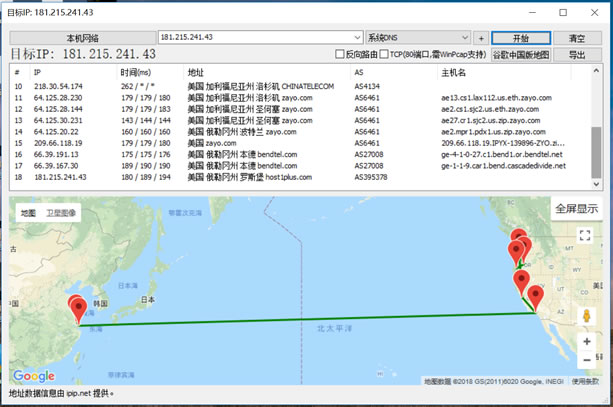
Task: Zoom in the map with plus
Action: [586, 341]
